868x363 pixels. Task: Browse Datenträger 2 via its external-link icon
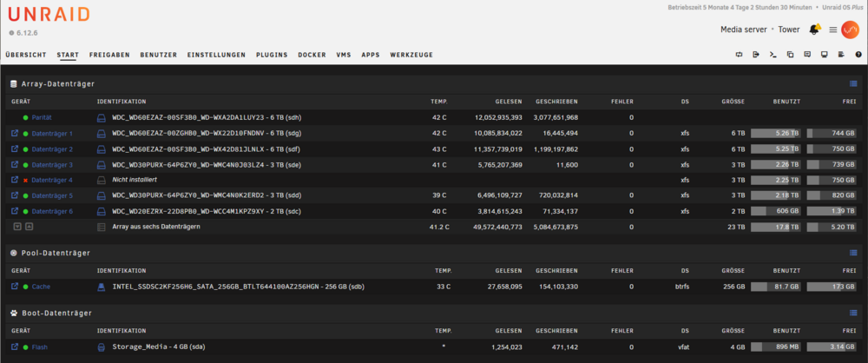point(15,149)
